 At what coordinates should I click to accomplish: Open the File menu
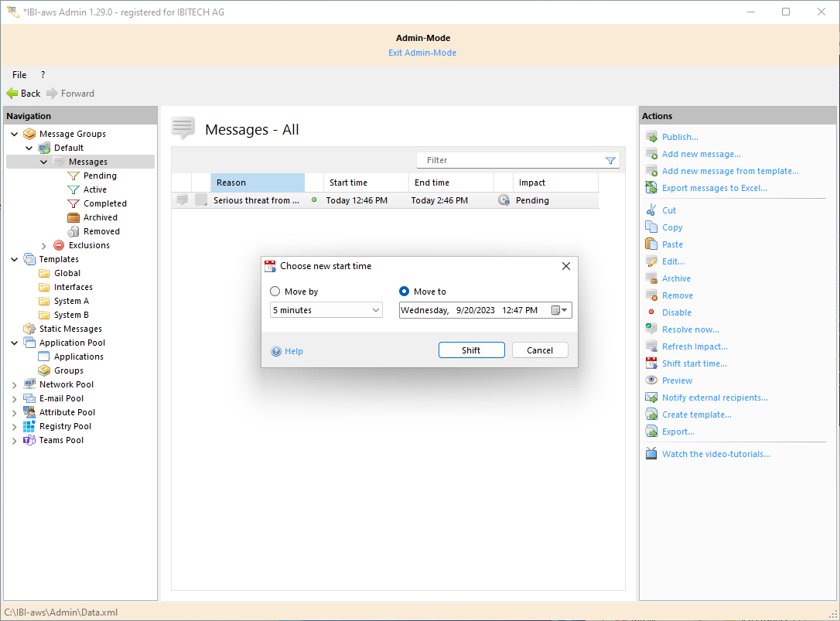pos(19,75)
